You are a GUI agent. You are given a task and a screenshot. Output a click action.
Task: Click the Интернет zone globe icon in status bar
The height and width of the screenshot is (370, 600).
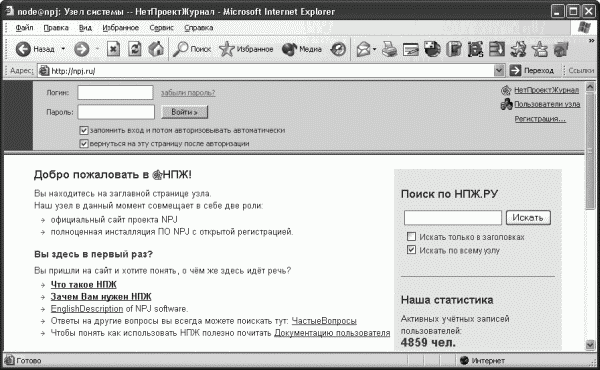tap(464, 360)
